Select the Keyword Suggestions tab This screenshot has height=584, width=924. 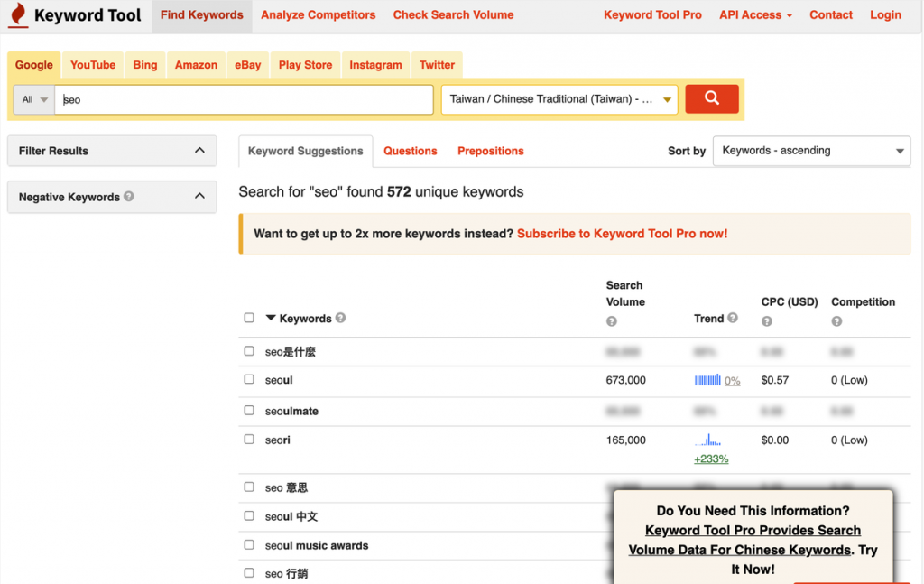pos(305,151)
